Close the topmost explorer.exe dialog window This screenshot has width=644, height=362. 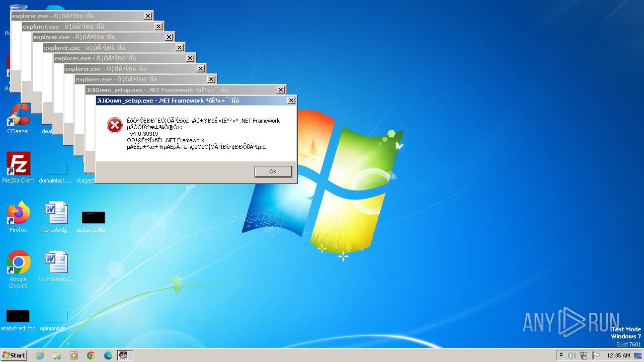tap(147, 16)
